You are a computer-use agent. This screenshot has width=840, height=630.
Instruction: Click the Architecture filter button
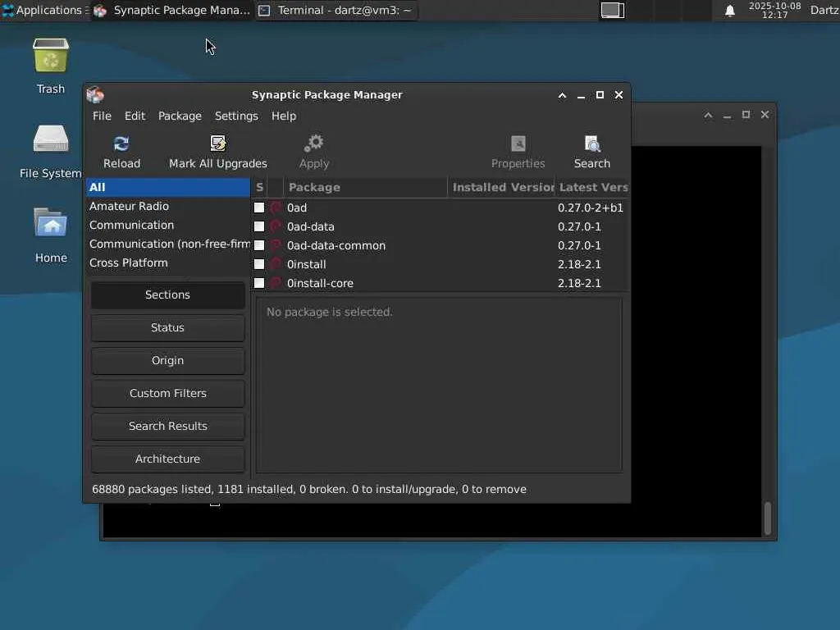coord(167,459)
